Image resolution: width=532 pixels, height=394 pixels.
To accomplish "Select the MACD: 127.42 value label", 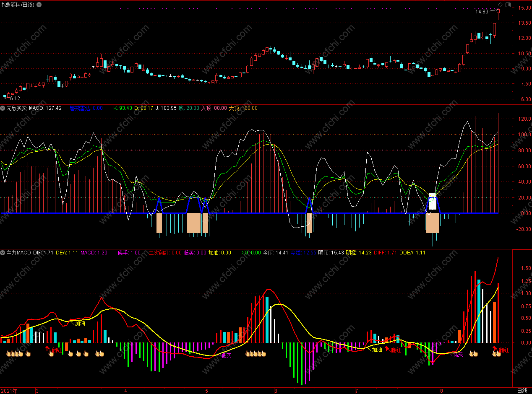I will coord(45,108).
